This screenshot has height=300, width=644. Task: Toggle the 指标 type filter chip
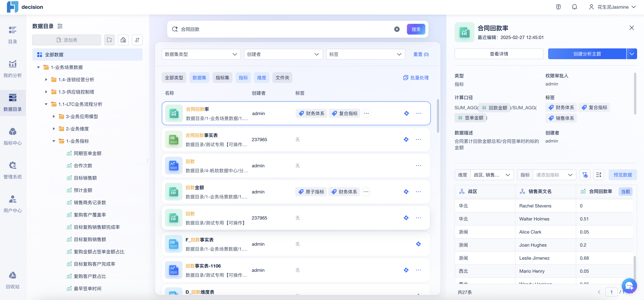click(243, 78)
